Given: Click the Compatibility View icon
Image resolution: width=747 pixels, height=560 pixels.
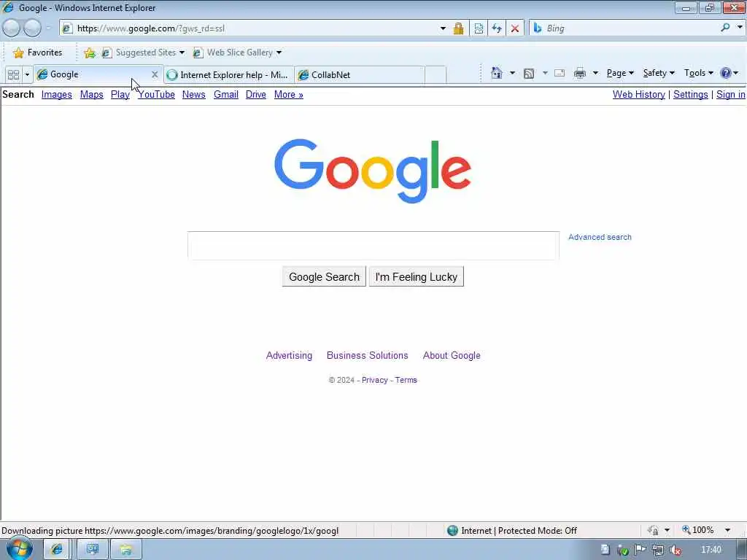Looking at the screenshot, I should (479, 28).
